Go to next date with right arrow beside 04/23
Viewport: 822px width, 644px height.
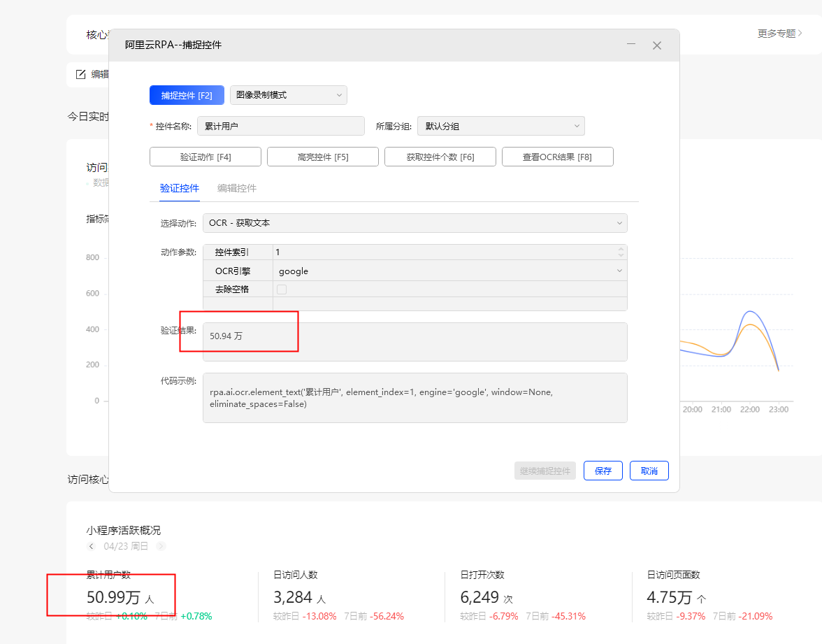pos(161,547)
